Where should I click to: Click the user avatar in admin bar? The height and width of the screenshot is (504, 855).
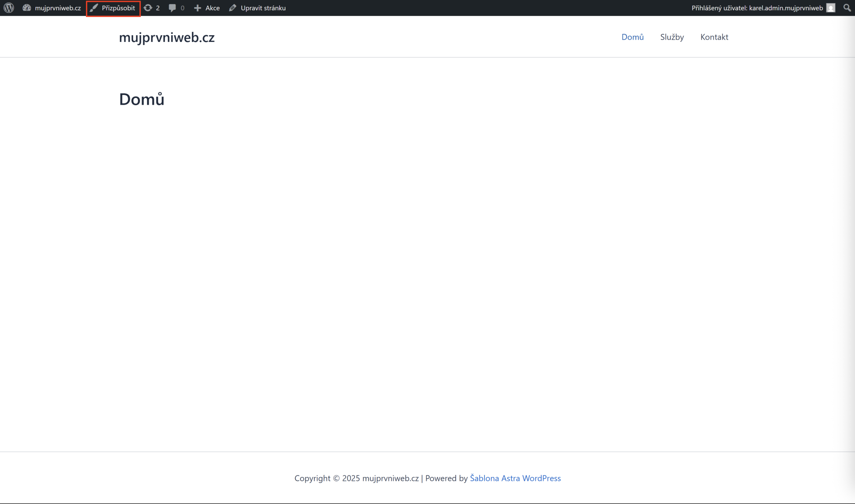(831, 8)
